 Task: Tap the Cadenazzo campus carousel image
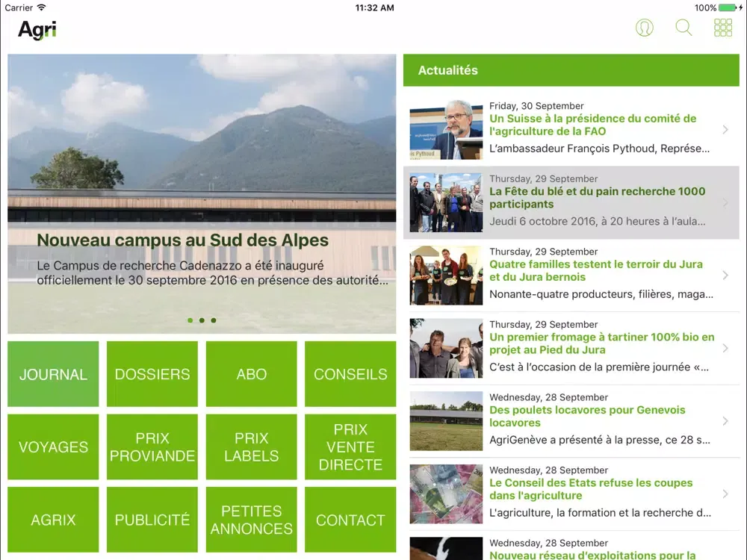(x=202, y=193)
